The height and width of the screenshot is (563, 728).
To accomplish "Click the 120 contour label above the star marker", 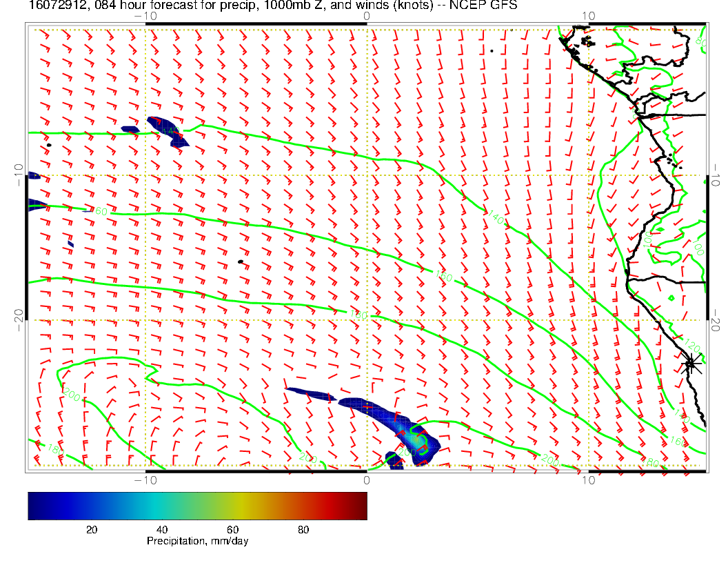I will click(x=691, y=346).
